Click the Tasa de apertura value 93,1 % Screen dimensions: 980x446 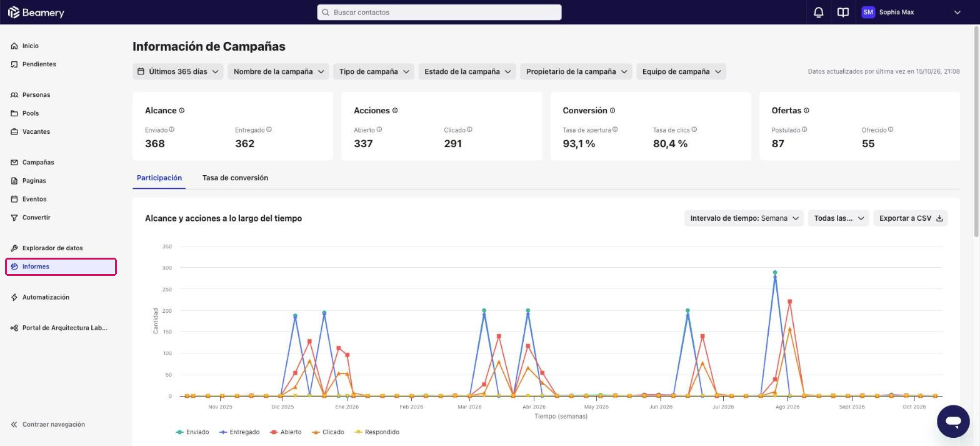[x=579, y=144]
